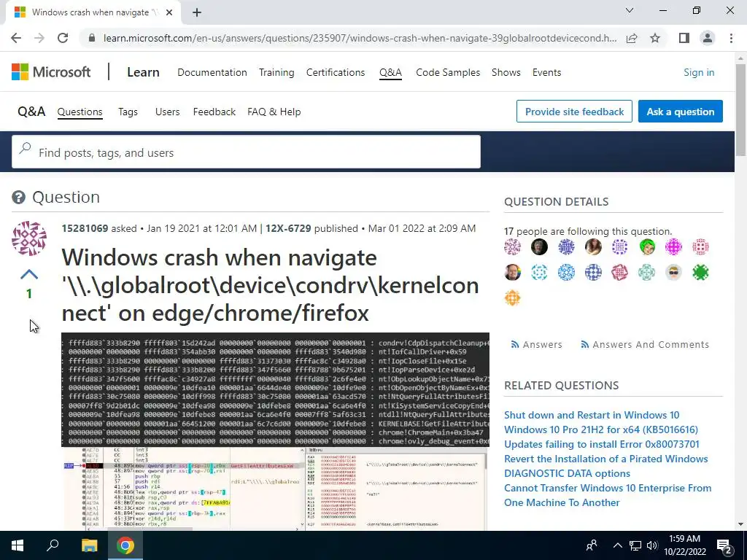The image size is (747, 560).
Task: Click the orange follower avatar on third row
Action: (513, 298)
